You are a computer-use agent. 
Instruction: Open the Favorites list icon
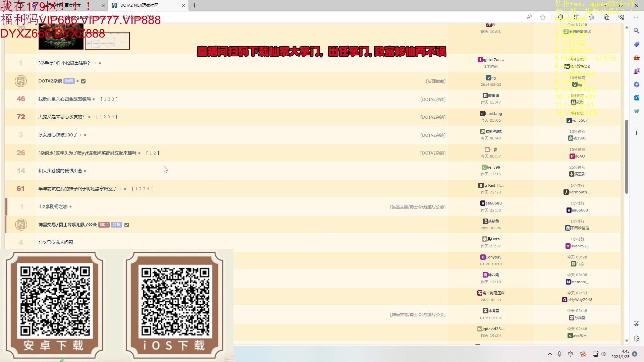click(592, 17)
